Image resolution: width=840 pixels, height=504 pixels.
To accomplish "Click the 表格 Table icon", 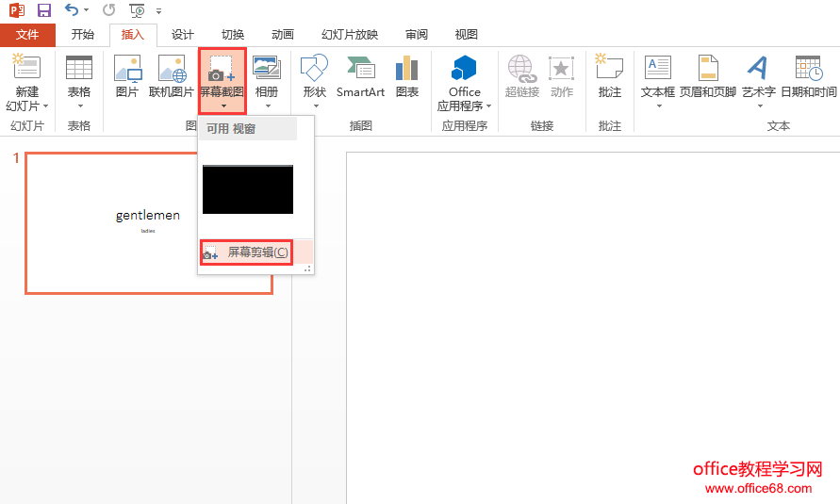I will (x=79, y=68).
